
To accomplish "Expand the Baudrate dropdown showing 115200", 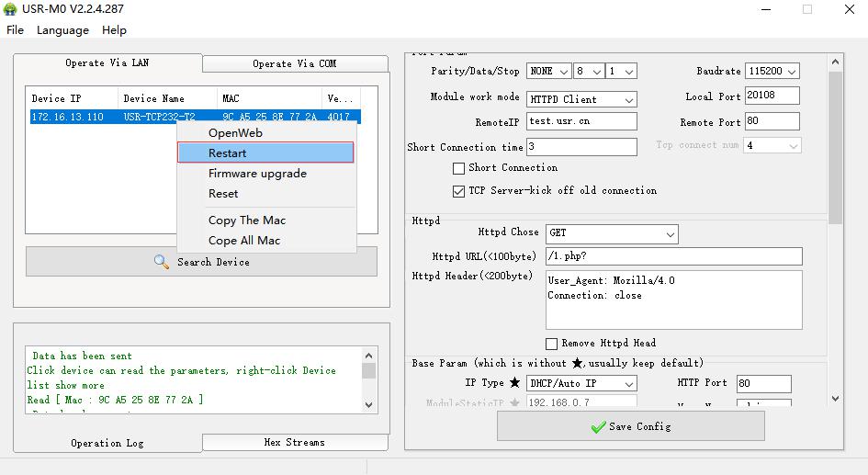I will click(772, 71).
